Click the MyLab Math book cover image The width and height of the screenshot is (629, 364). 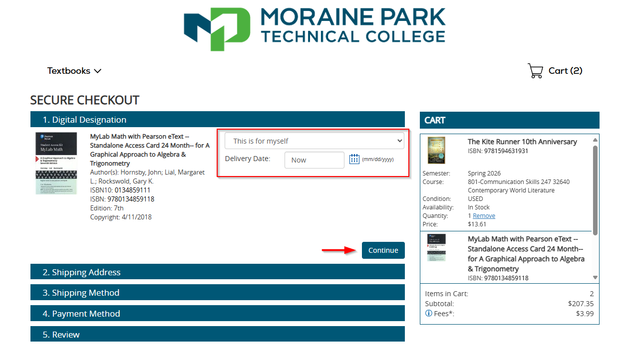56,163
